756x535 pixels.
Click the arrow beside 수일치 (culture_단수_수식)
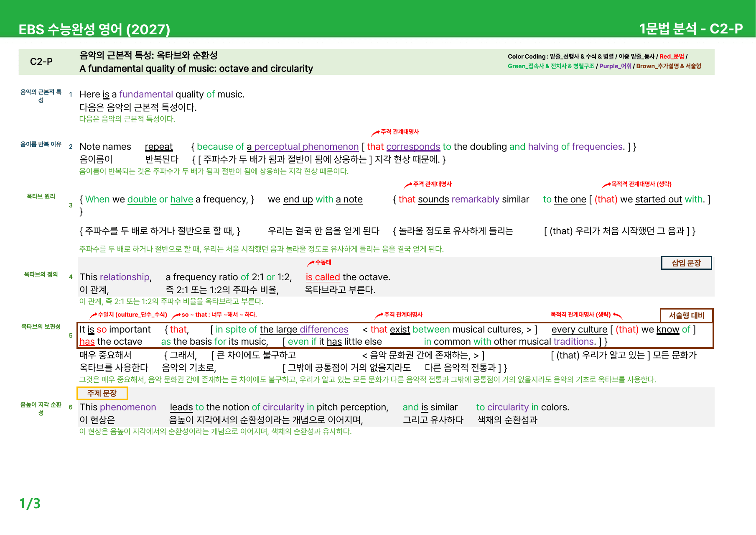coord(93,315)
